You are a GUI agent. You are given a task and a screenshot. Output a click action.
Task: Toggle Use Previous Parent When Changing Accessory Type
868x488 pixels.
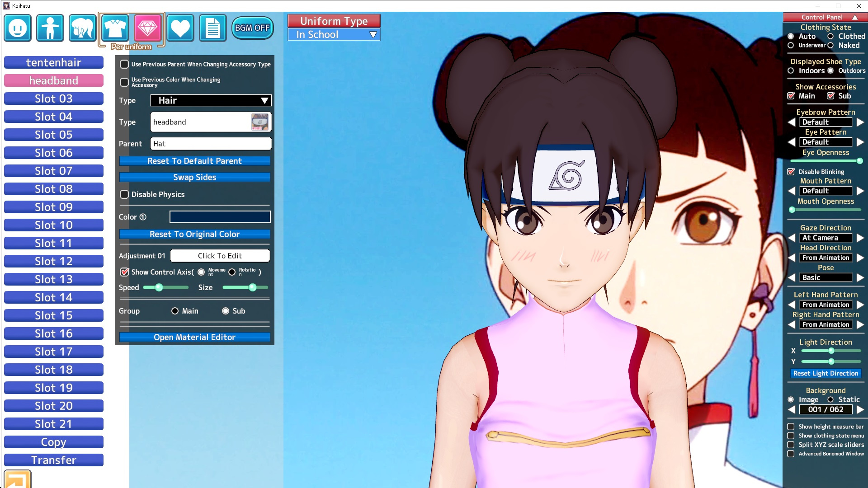click(124, 64)
